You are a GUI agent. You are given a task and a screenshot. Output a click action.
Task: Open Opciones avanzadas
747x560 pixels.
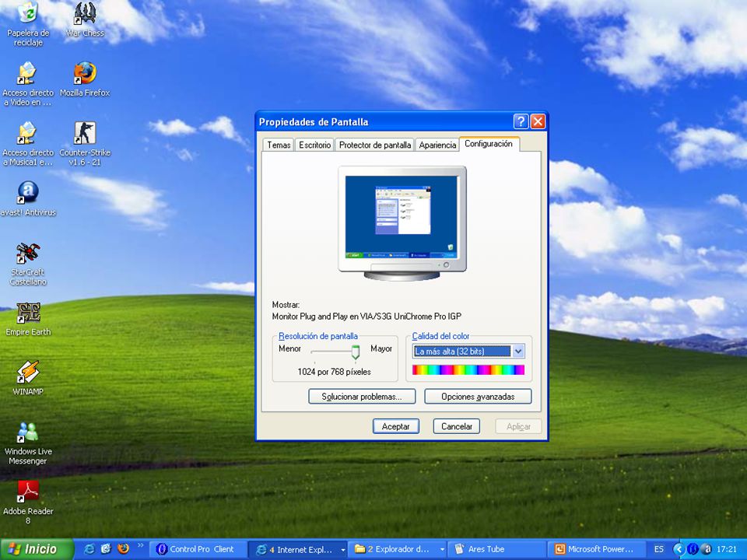(x=478, y=397)
